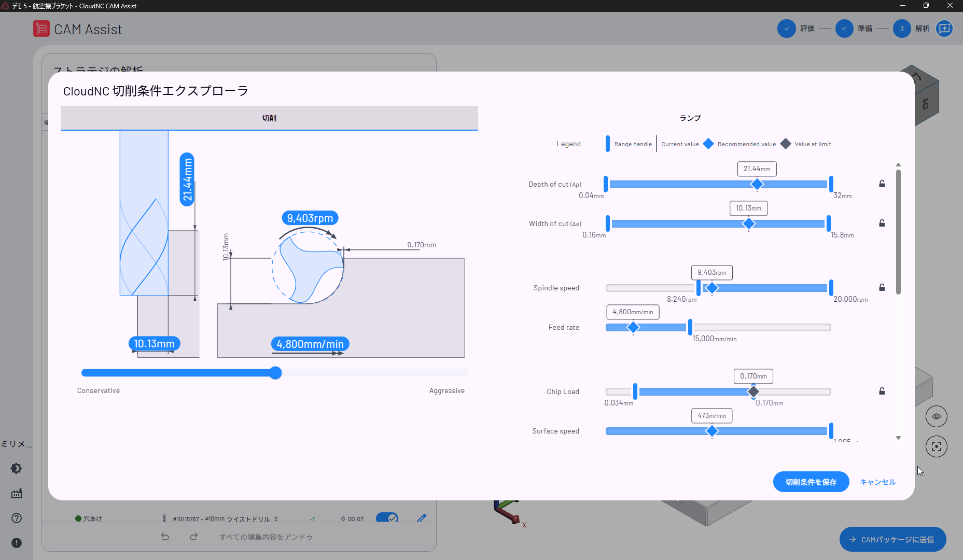
Task: Switch to the ランプ tab
Action: tap(690, 118)
